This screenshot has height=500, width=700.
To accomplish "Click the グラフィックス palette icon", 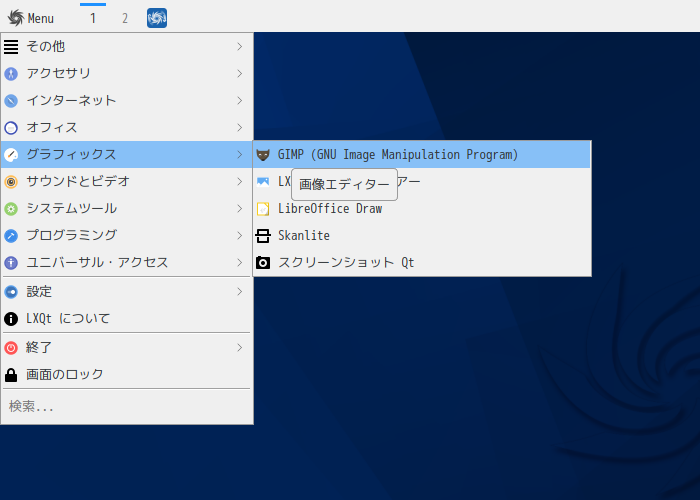I will [x=11, y=154].
